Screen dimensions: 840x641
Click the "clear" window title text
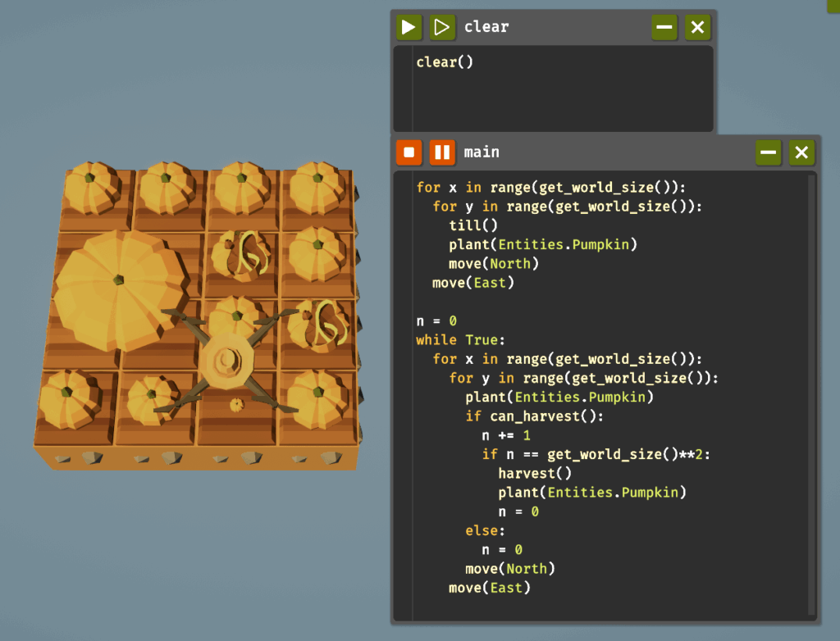coord(486,27)
